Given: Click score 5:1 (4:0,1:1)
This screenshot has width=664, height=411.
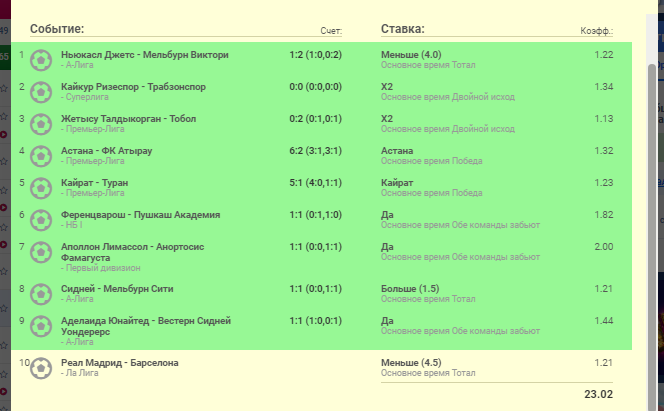Looking at the screenshot, I should point(315,183).
